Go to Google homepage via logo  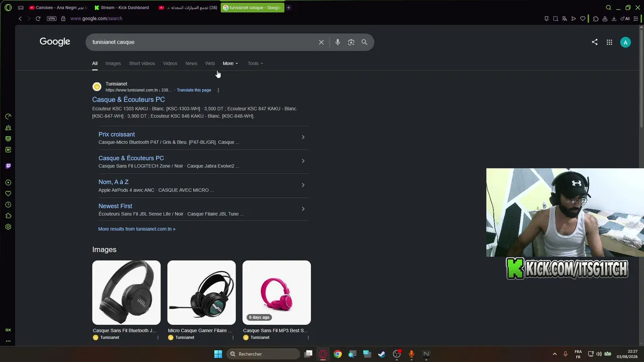point(55,42)
